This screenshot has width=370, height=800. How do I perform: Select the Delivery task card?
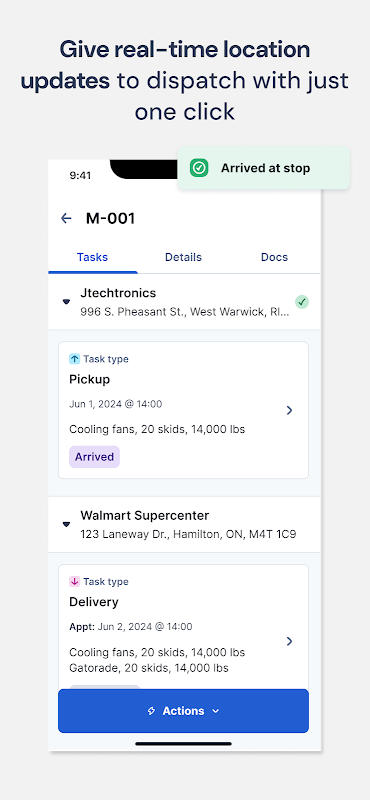coord(183,628)
